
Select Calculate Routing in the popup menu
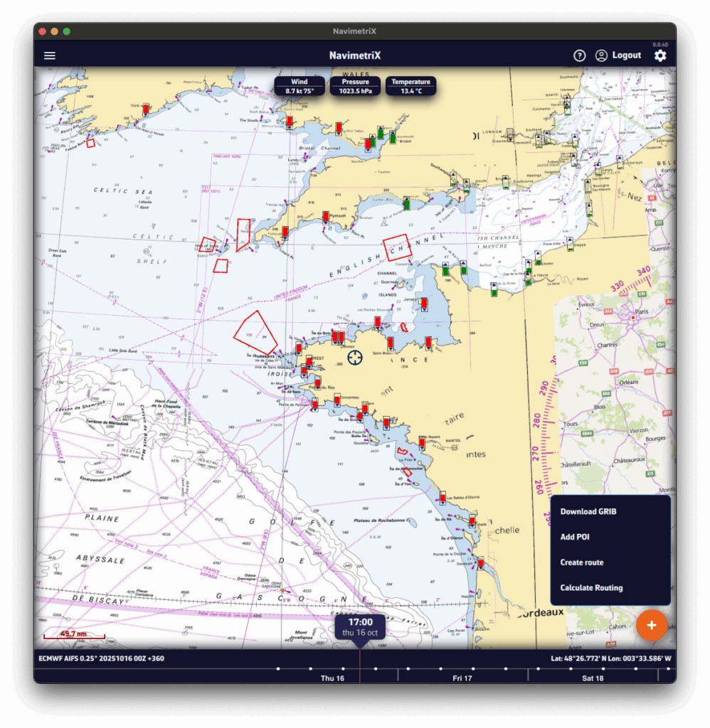coord(591,588)
